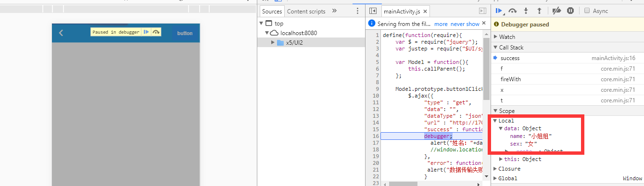Expand the Closure scope
The width and height of the screenshot is (644, 186).
tap(495, 169)
